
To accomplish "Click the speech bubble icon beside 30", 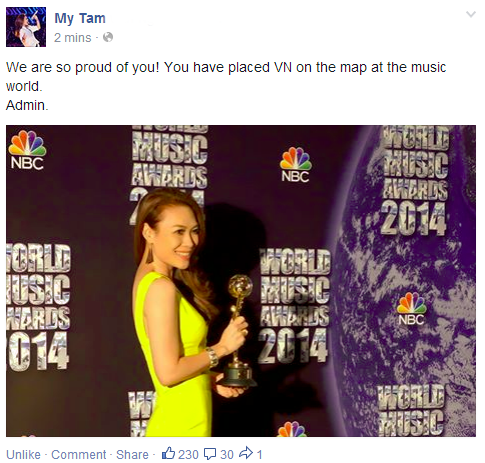I will [x=210, y=454].
